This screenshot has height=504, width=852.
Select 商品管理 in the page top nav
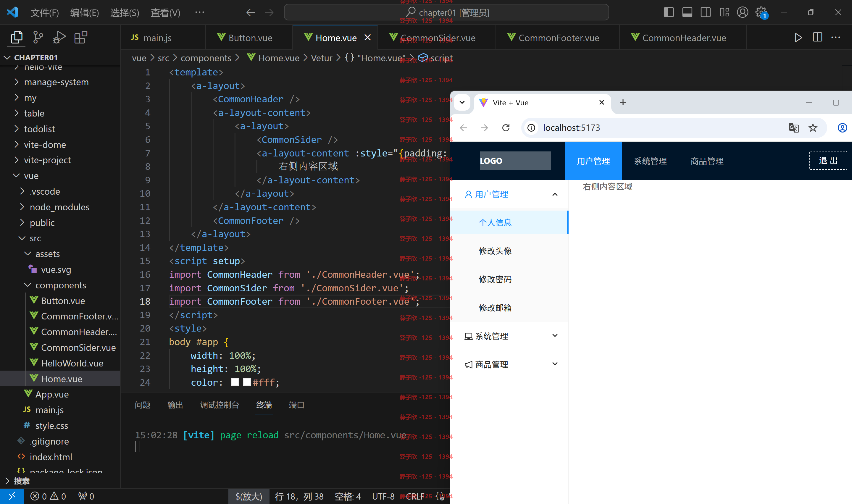(x=707, y=161)
